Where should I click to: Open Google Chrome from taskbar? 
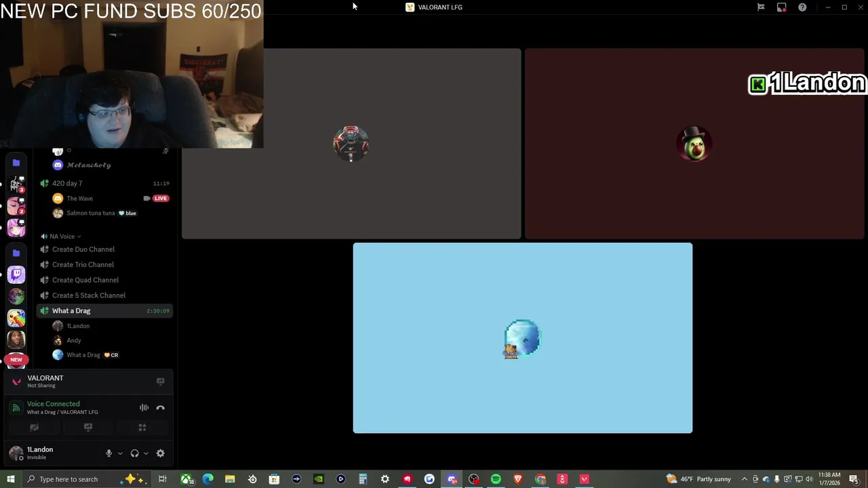(540, 479)
